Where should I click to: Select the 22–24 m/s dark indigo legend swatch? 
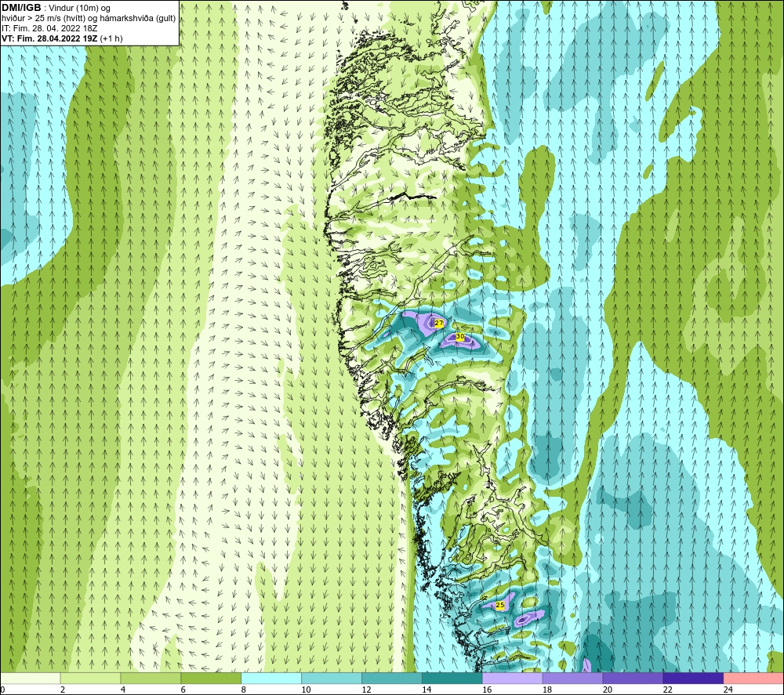(694, 679)
